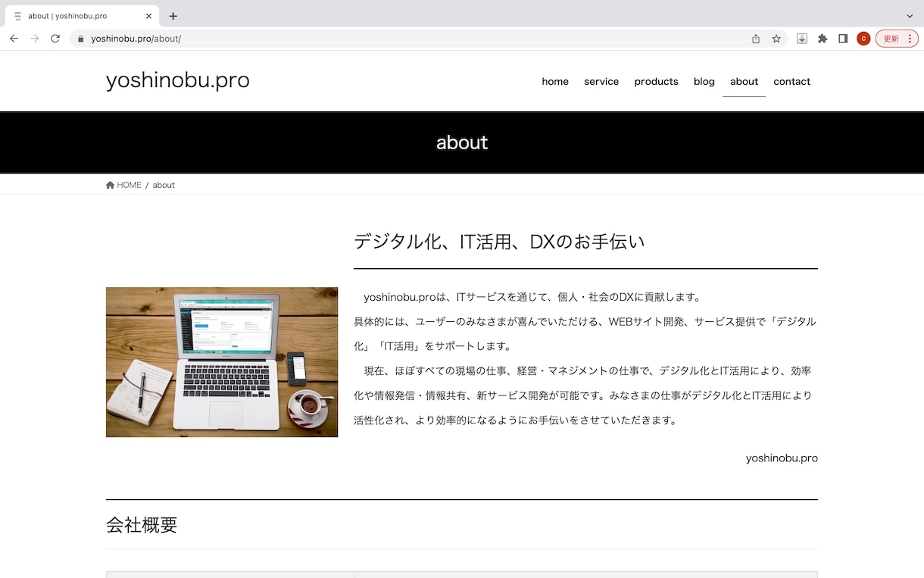This screenshot has height=578, width=924.
Task: Expand the tab search chevron
Action: (910, 16)
